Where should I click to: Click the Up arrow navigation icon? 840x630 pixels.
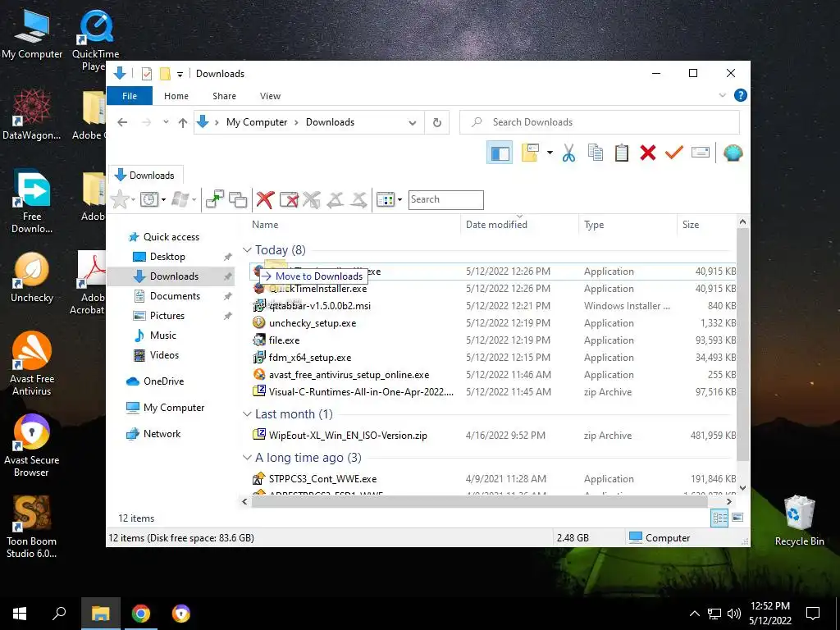(183, 123)
